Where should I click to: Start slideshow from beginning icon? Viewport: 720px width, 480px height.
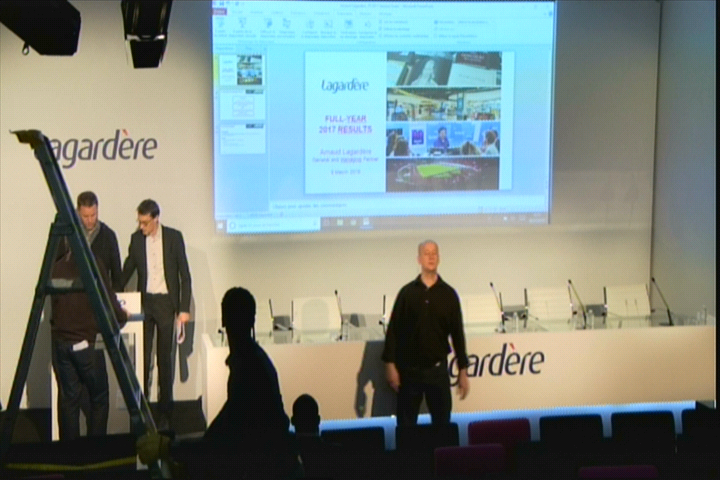point(219,24)
